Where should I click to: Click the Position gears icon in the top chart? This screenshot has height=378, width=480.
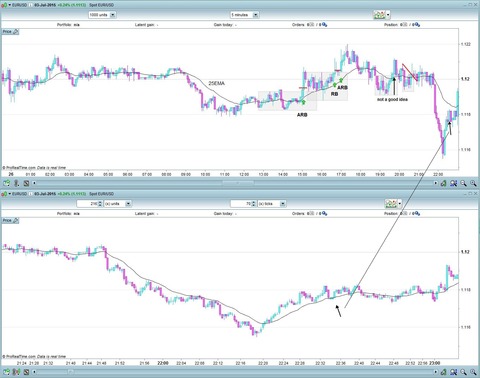[x=417, y=25]
